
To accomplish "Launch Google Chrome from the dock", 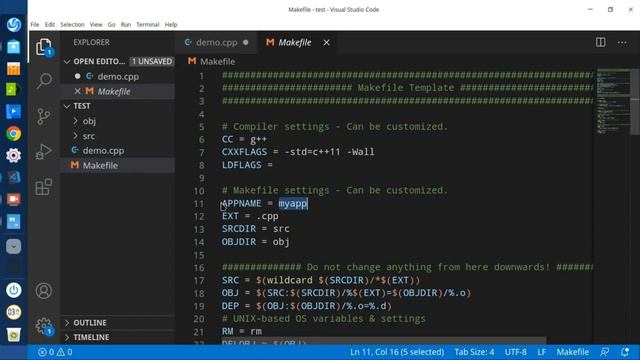I will 13,133.
